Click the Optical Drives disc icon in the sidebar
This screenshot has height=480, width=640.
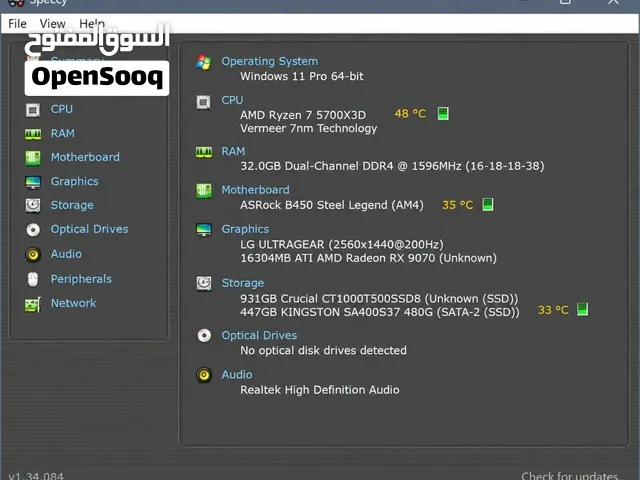tap(33, 230)
